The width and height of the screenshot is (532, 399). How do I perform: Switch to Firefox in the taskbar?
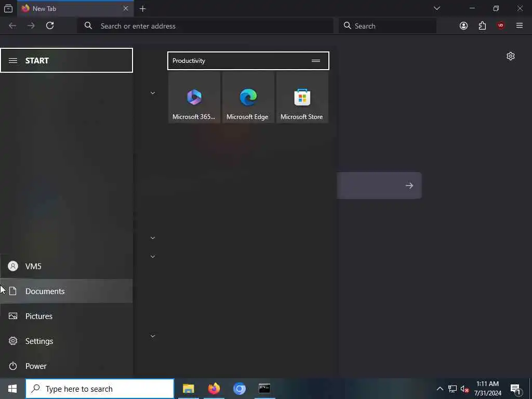(x=214, y=389)
